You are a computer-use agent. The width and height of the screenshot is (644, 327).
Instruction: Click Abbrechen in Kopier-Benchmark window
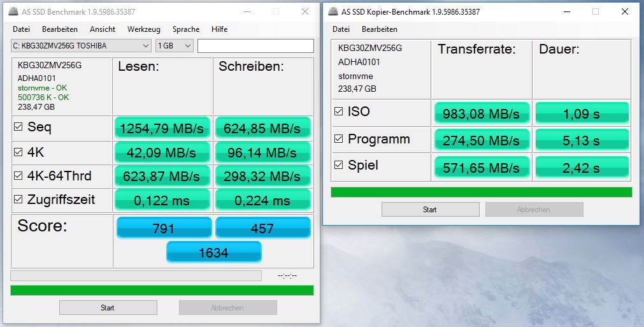coord(534,210)
